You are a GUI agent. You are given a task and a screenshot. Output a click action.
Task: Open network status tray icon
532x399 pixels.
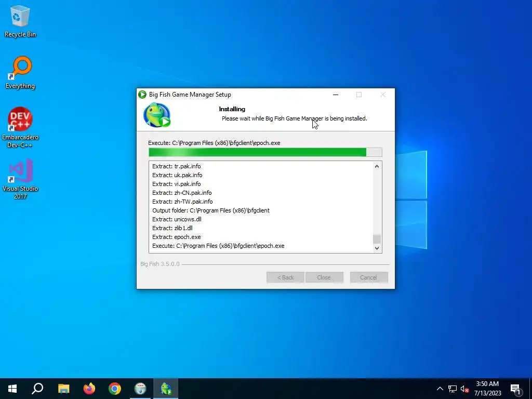tap(453, 389)
